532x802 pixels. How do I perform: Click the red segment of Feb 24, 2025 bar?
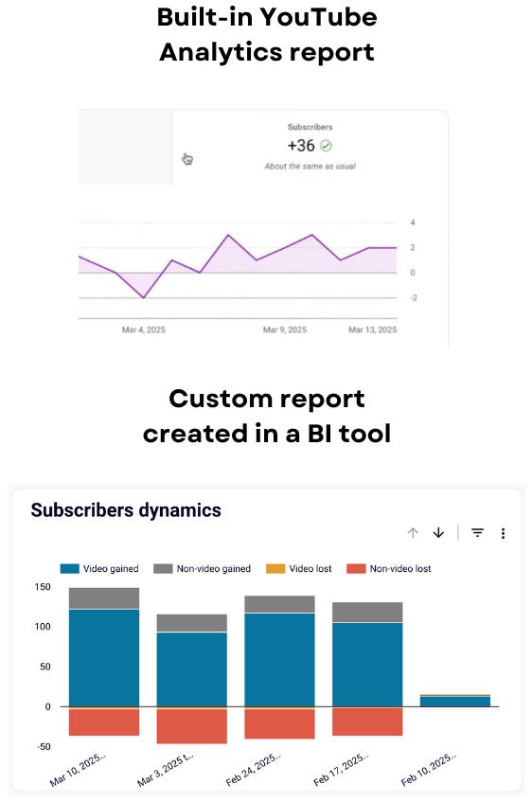pos(280,723)
